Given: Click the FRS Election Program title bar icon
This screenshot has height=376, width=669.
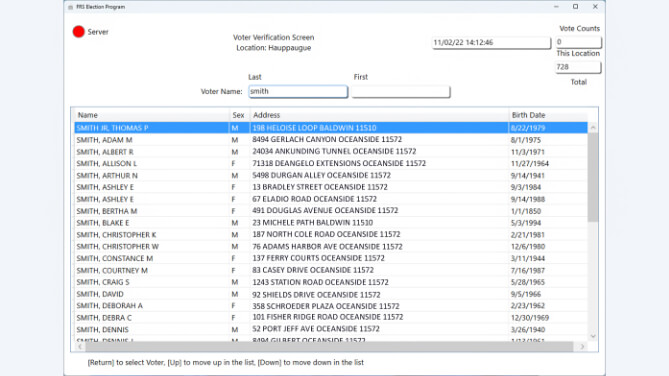Looking at the screenshot, I should 70,7.
